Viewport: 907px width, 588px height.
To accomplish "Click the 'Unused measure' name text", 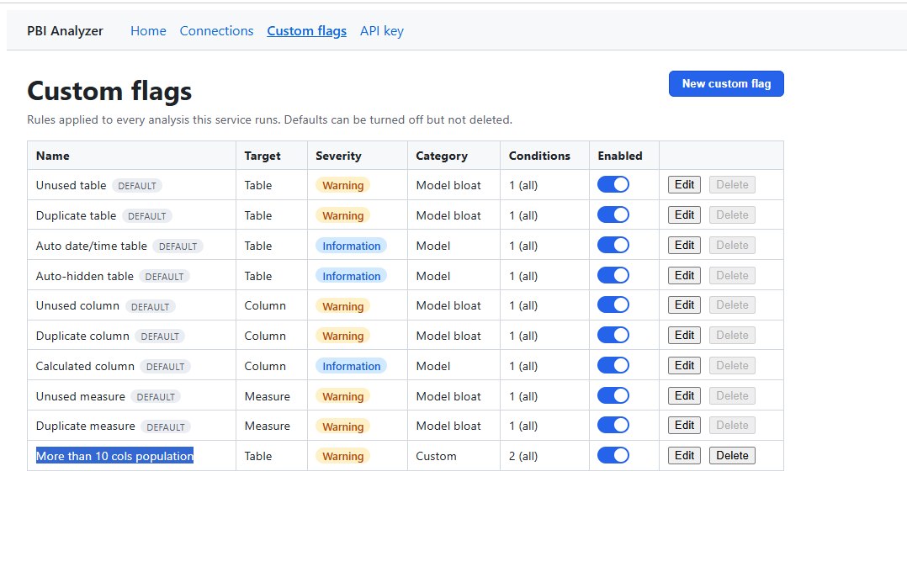I will (x=81, y=396).
